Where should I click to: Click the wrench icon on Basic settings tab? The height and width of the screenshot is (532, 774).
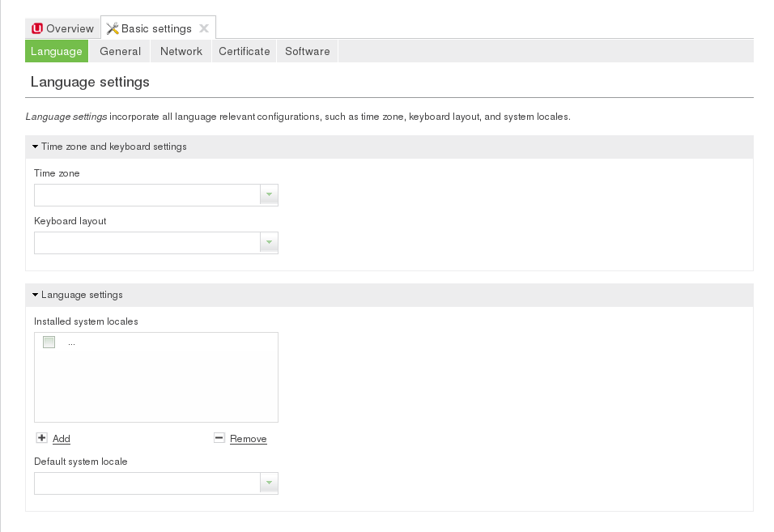pos(113,29)
